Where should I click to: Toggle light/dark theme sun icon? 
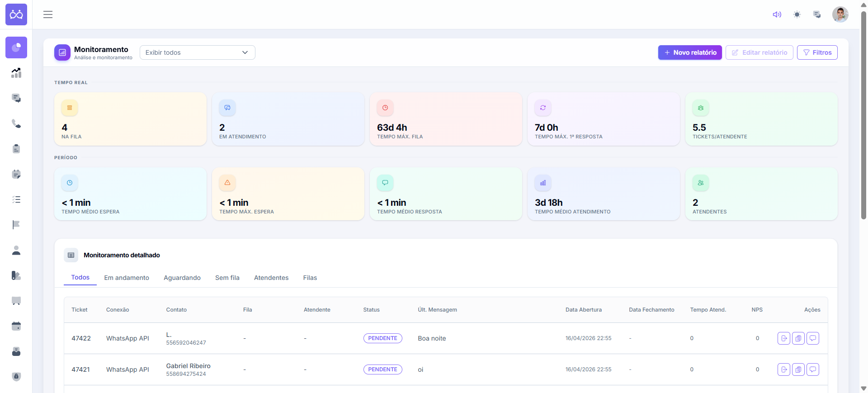[x=797, y=14]
